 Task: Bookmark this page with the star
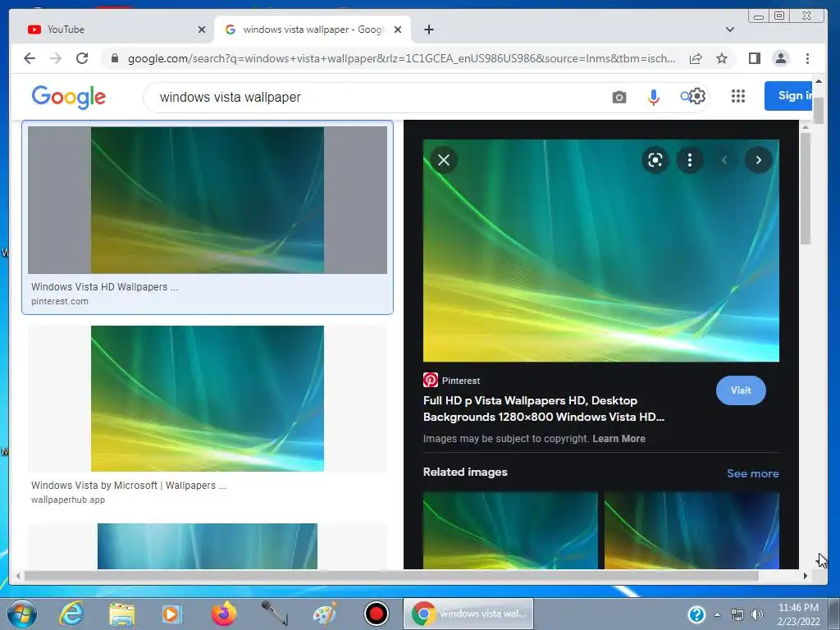click(x=722, y=58)
